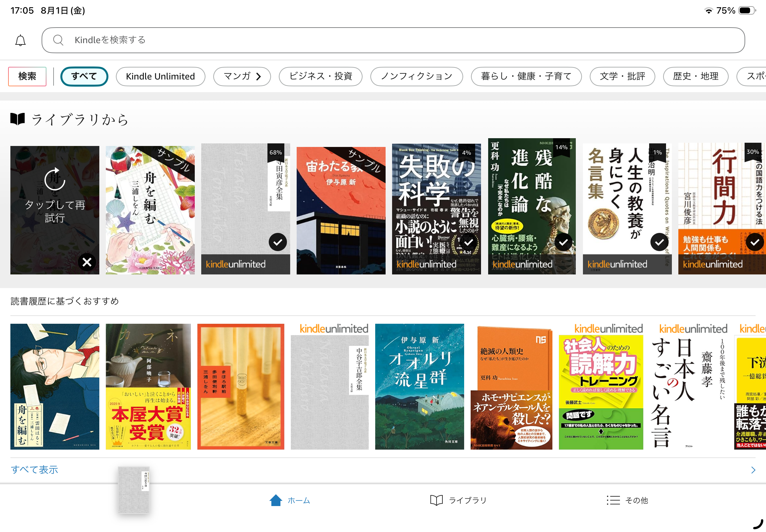Tap the list menu icon for その他
This screenshot has height=532, width=766.
(613, 500)
